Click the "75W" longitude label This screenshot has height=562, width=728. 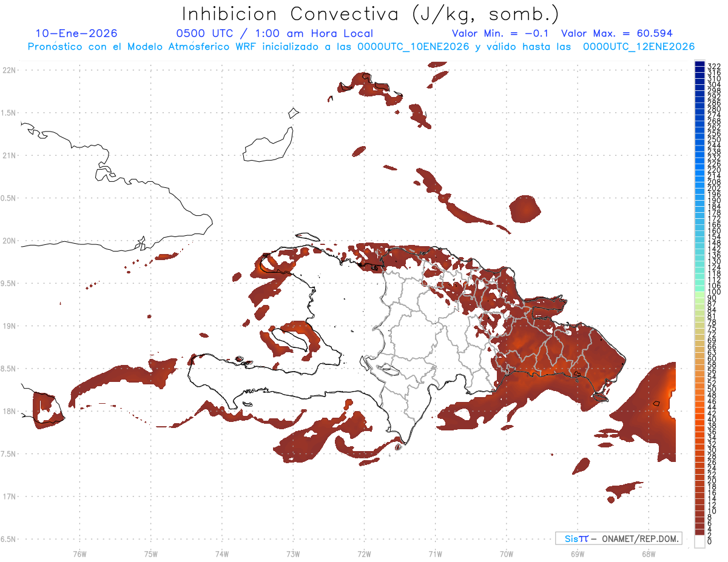151,554
